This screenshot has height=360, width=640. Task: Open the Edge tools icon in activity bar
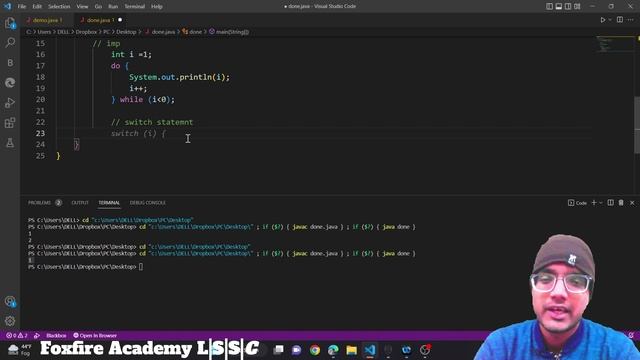coord(10,83)
